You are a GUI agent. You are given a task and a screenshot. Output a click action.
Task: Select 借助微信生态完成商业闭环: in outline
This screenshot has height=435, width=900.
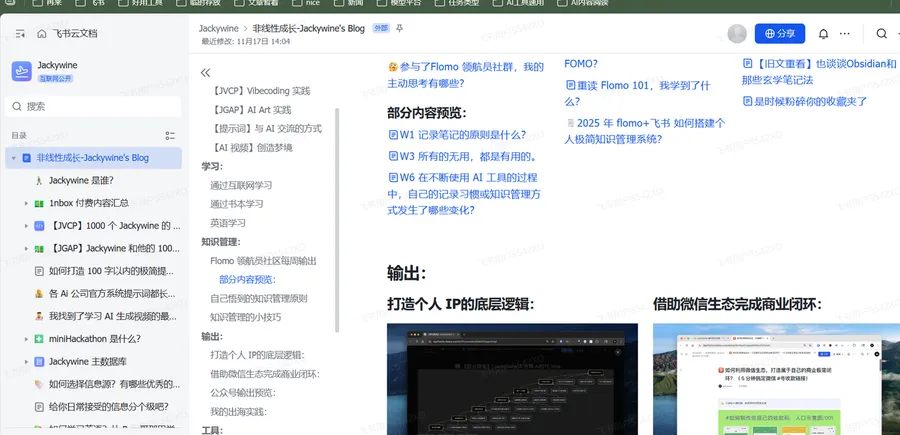(265, 374)
